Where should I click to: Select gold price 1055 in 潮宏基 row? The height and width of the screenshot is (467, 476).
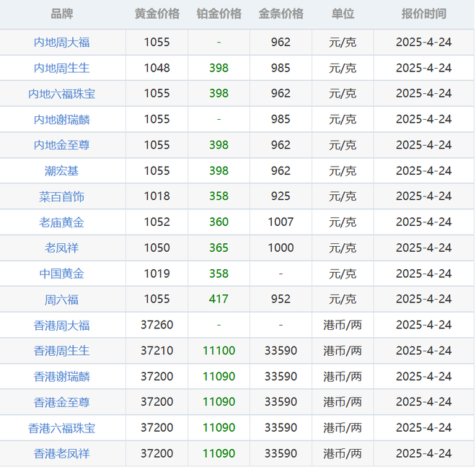coord(157,170)
